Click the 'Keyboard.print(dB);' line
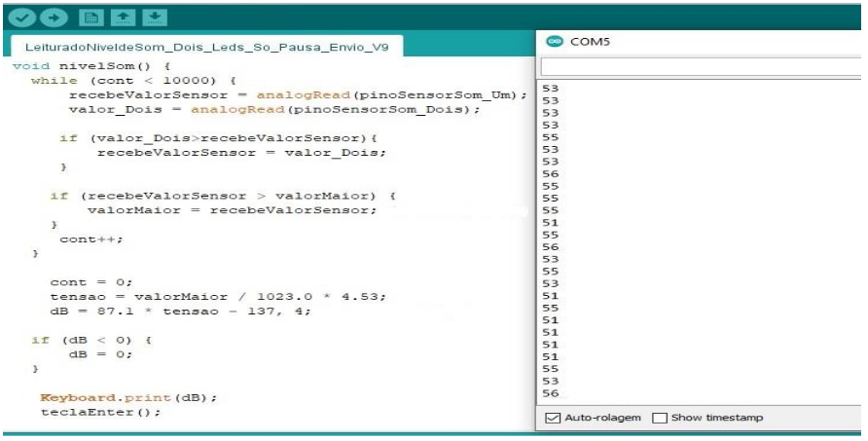This screenshot has width=868, height=441. tap(128, 397)
